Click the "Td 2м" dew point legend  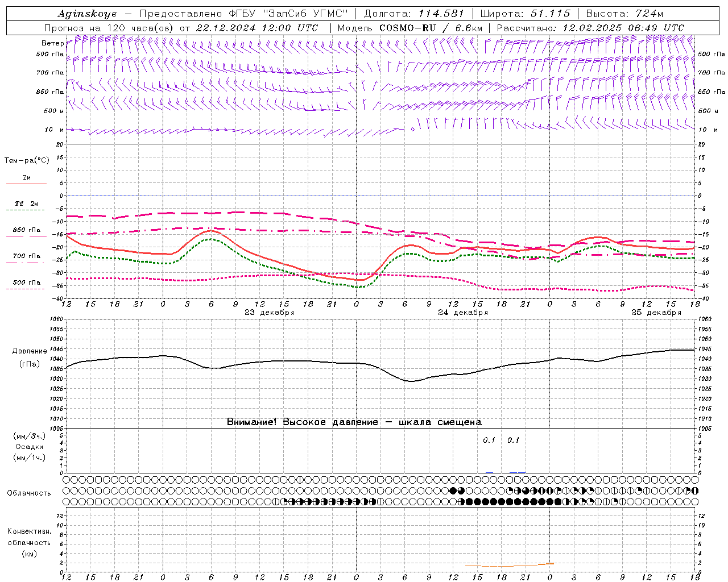[26, 206]
